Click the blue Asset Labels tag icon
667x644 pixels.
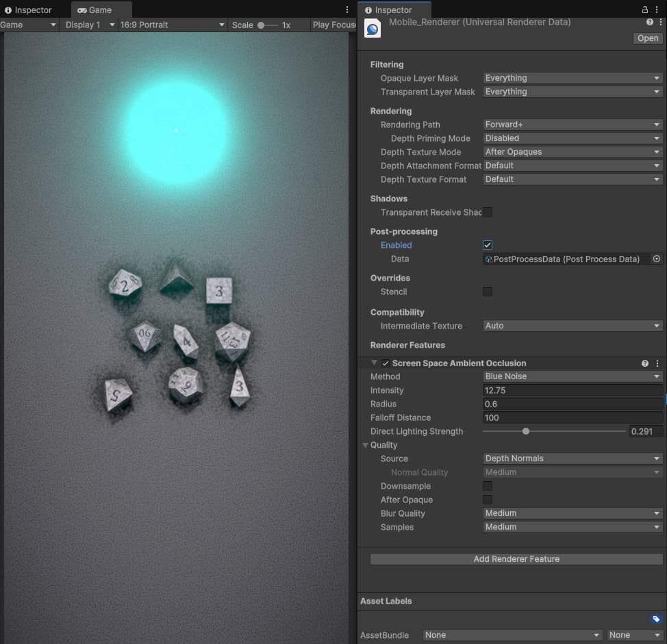pos(655,618)
